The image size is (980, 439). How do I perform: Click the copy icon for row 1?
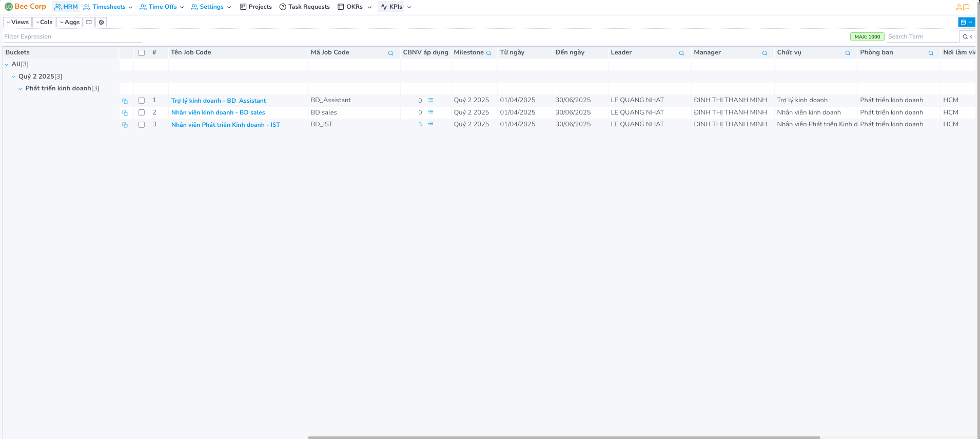coord(125,101)
